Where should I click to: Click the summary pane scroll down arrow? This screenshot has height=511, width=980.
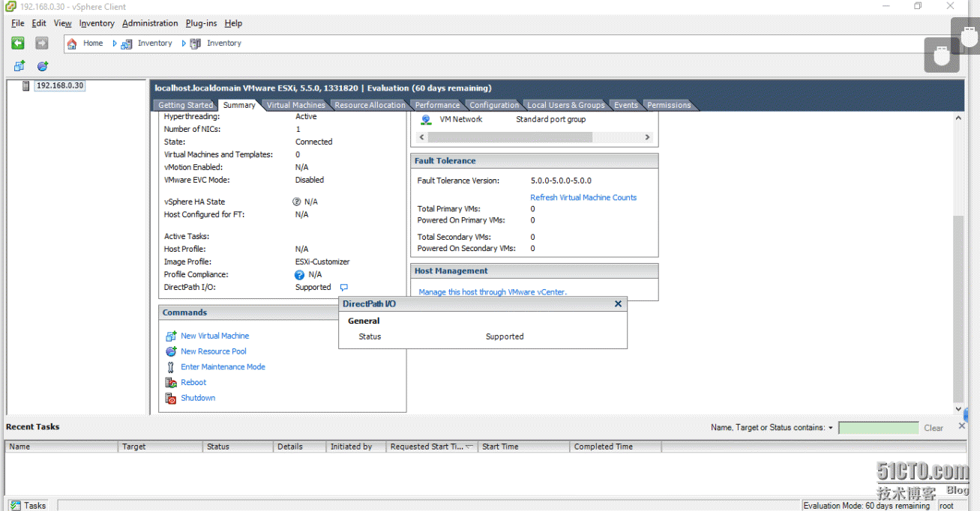pyautogui.click(x=958, y=409)
